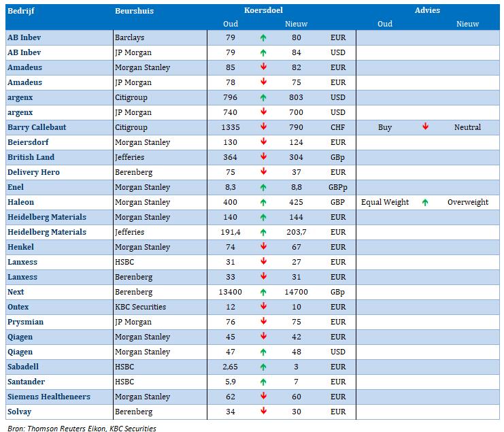
Task: Click the green up arrow in the Sabadell row
Action: point(263,367)
